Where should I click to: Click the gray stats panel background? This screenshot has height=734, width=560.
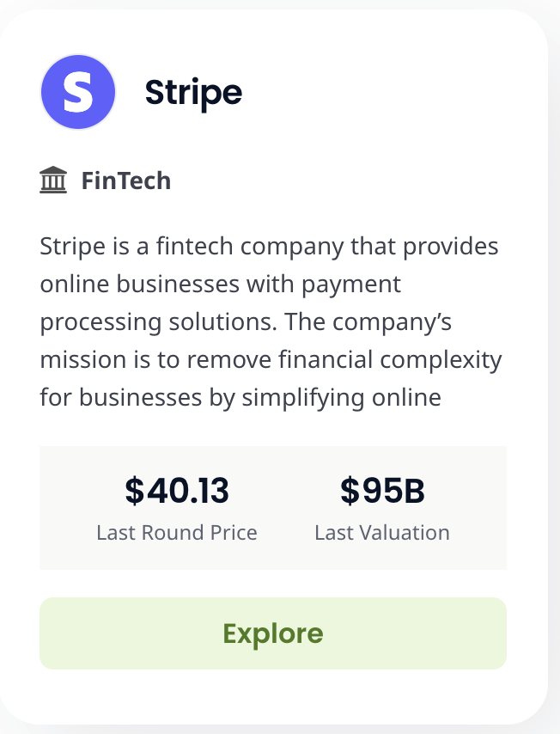tap(273, 508)
